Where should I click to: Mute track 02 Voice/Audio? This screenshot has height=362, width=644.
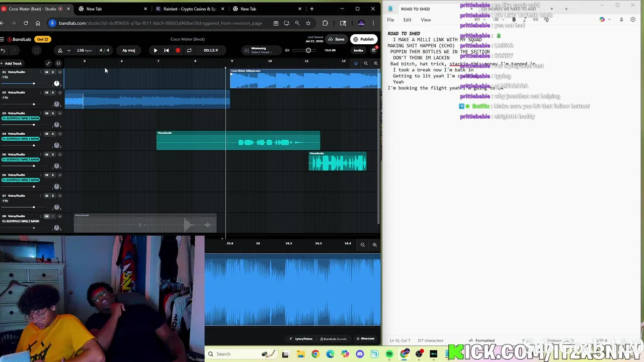(47, 93)
